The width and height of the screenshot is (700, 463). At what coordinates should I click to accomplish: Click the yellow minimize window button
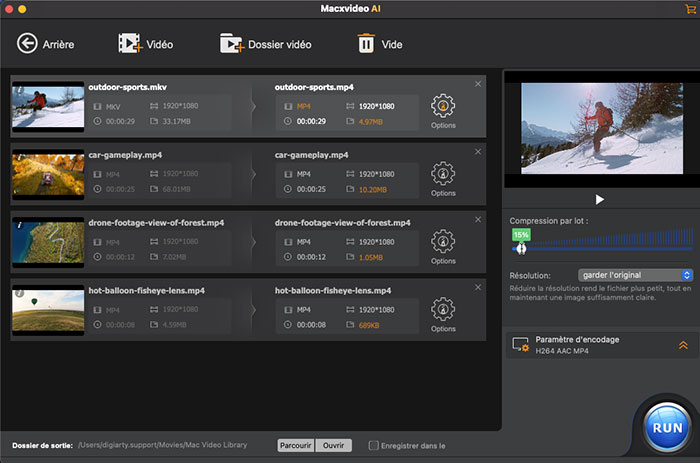click(22, 9)
